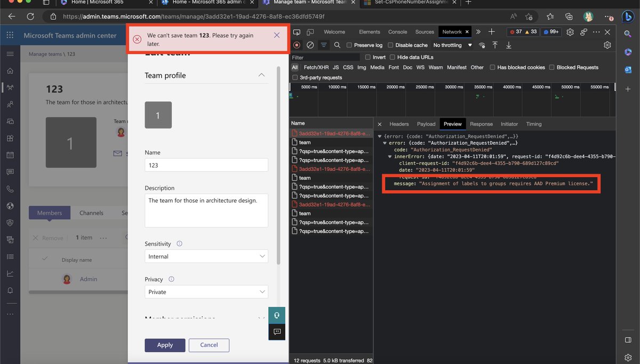Open the Teams section icon in sidebar
This screenshot has width=640, height=364.
(10, 88)
